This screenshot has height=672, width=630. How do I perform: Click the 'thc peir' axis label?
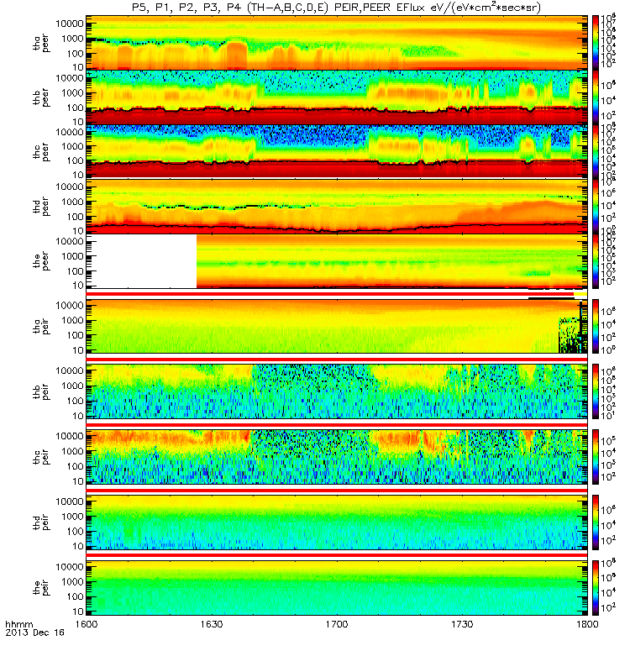[41, 457]
